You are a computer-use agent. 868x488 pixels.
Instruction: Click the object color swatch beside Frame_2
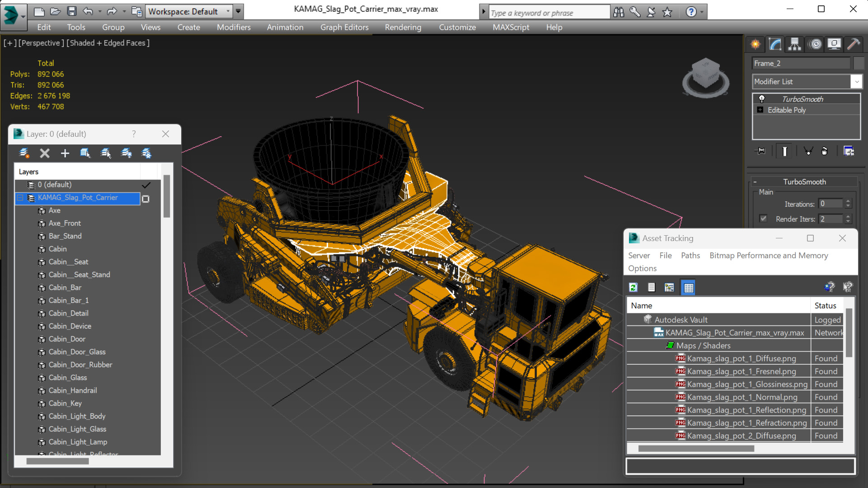tap(859, 63)
